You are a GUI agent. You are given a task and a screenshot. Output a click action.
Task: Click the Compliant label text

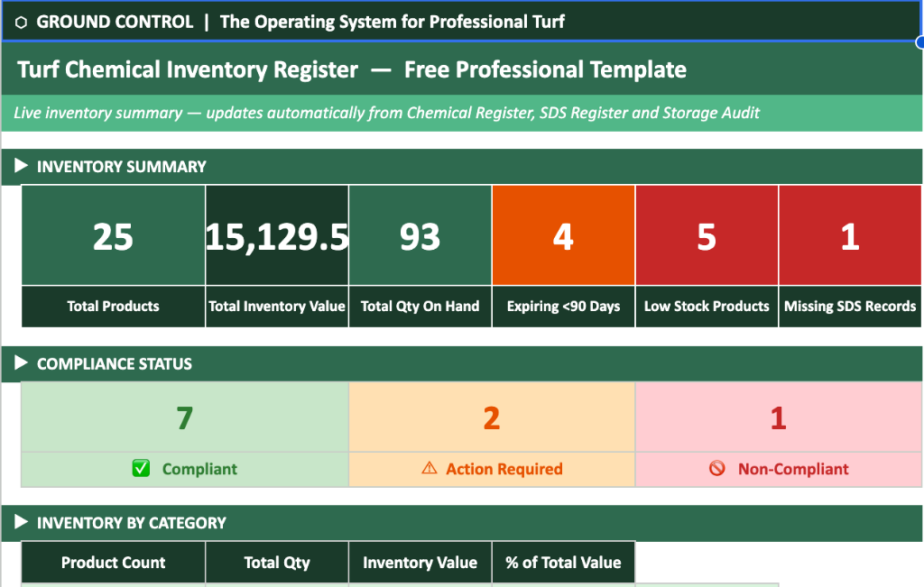[199, 469]
